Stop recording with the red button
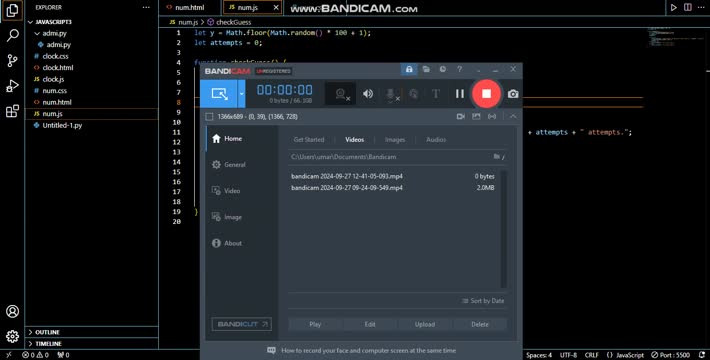Viewport: 710px width, 360px height. pyautogui.click(x=486, y=94)
